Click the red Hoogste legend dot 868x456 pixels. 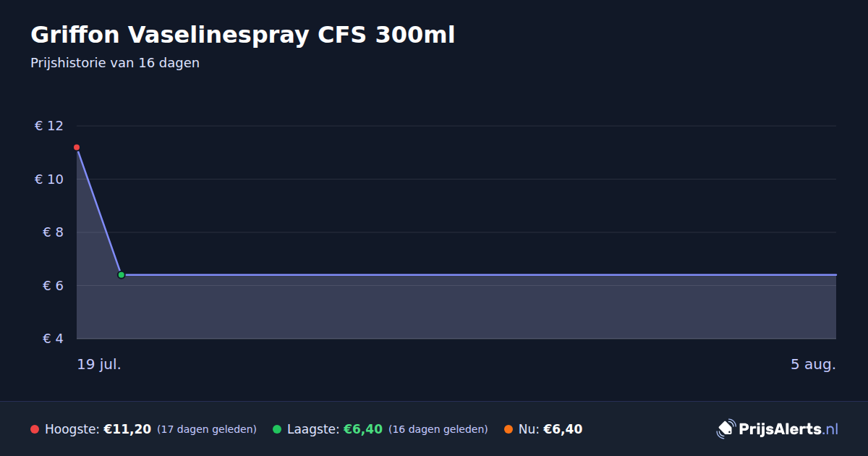point(35,429)
